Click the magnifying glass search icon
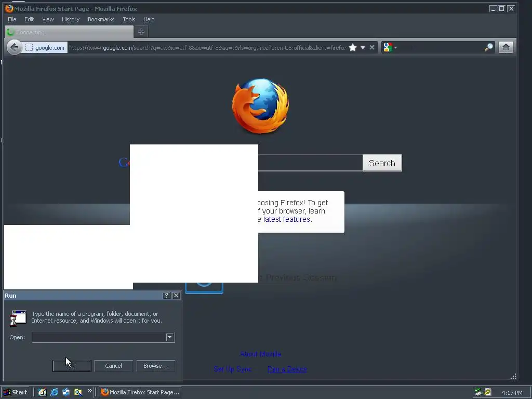532x399 pixels. tap(488, 47)
